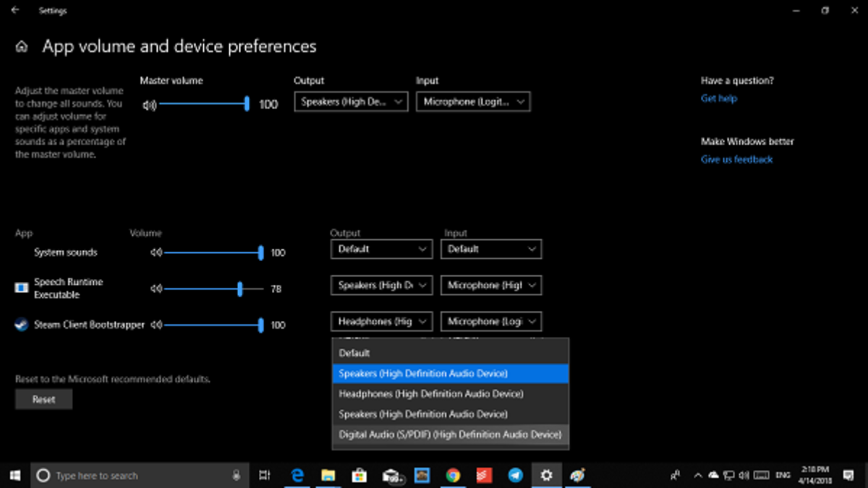Expand the master Output device dropdown
The image size is (868, 488).
tap(351, 102)
